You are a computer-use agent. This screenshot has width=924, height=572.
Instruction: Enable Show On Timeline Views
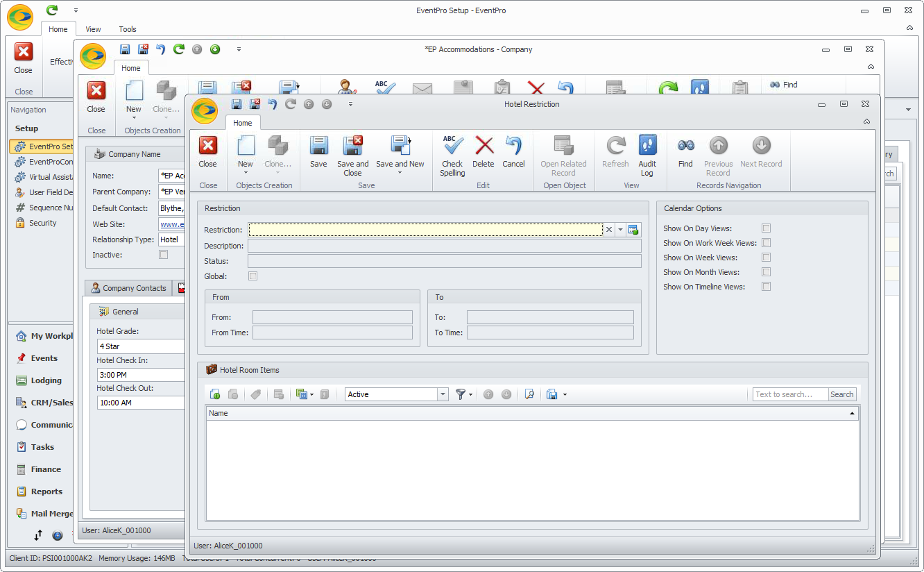pyautogui.click(x=767, y=287)
